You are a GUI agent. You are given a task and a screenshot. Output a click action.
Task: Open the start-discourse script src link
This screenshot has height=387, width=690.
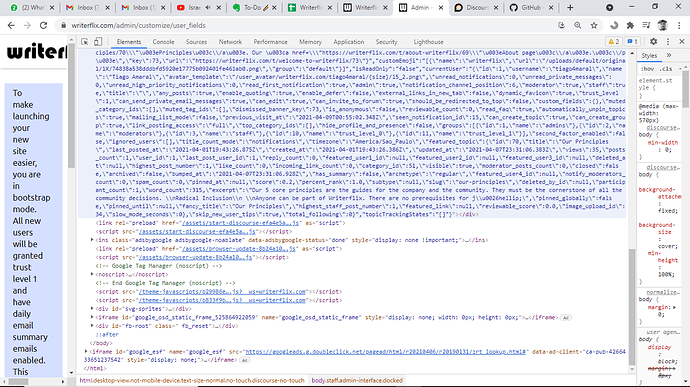tap(197, 232)
